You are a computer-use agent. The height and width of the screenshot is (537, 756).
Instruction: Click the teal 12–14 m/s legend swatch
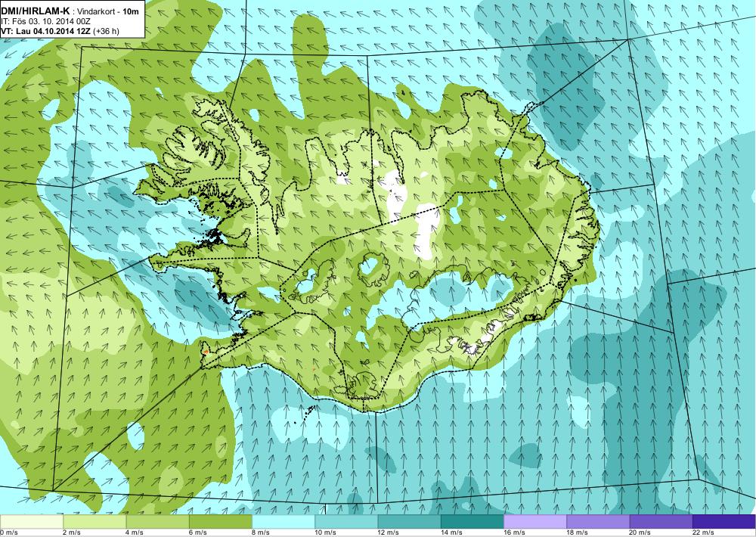(x=409, y=522)
